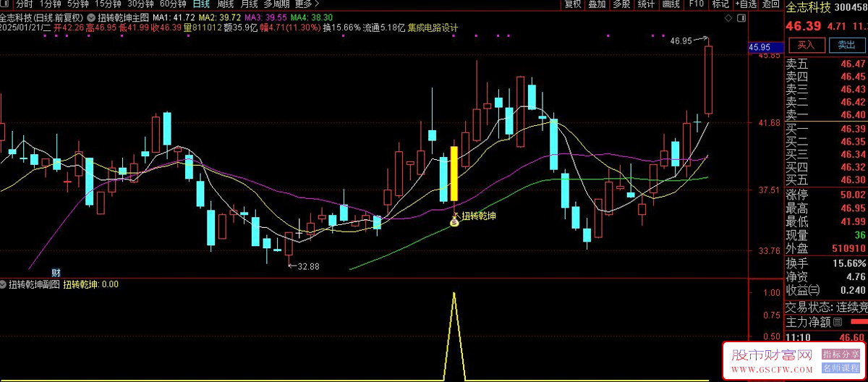Click the money bag signal icon

click(454, 223)
